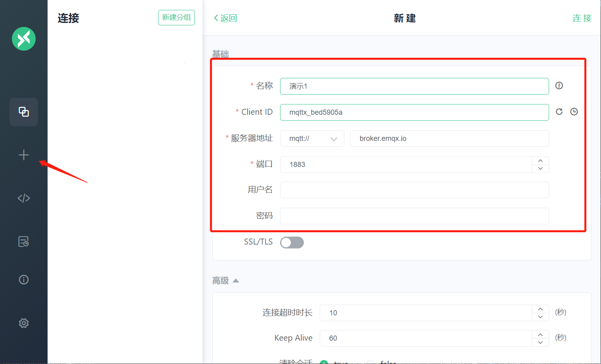
Task: Open Settings via the gear icon
Action: (24, 323)
